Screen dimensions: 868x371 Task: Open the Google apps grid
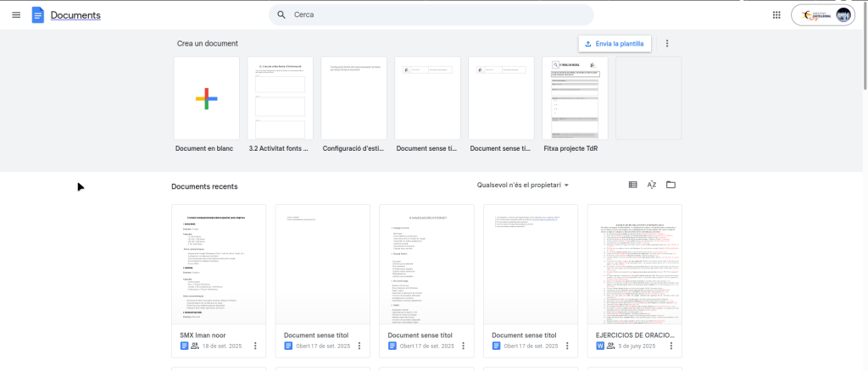point(776,15)
